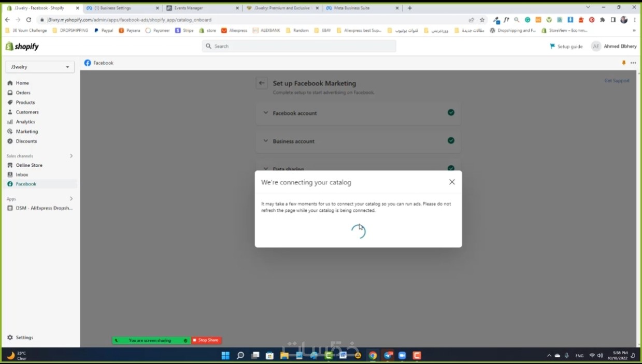Open the Paypal bookmark
The width and height of the screenshot is (642, 364).
[x=104, y=31]
